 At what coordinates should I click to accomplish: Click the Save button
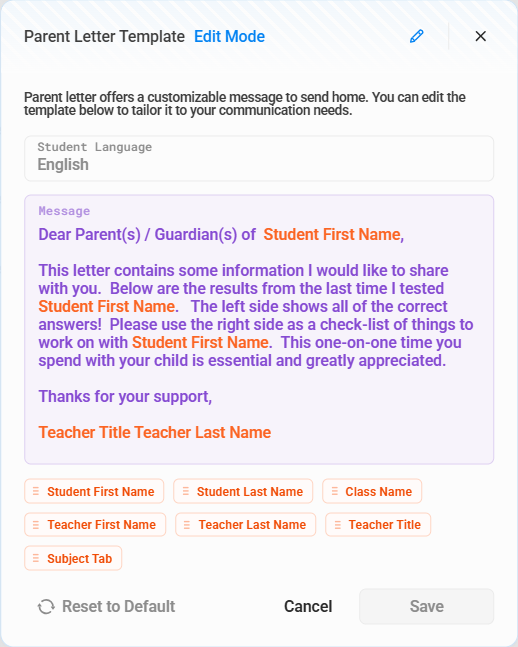426,607
